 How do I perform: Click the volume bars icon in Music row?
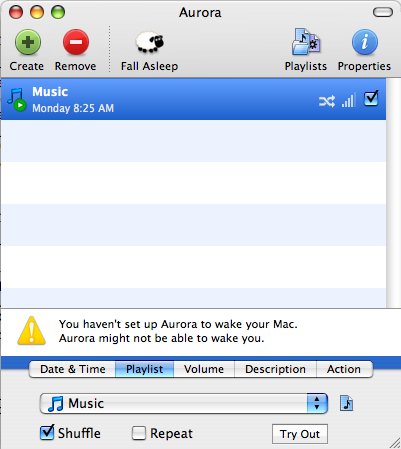[x=349, y=100]
